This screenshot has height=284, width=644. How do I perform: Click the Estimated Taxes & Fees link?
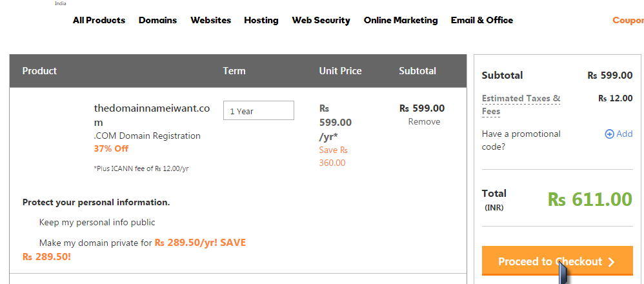521,105
